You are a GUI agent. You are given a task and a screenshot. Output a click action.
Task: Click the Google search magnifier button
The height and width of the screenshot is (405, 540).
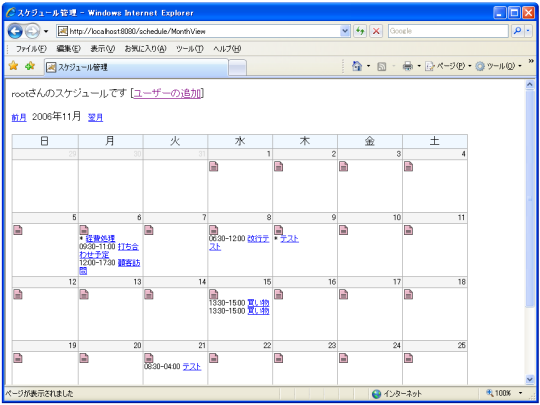coord(517,31)
